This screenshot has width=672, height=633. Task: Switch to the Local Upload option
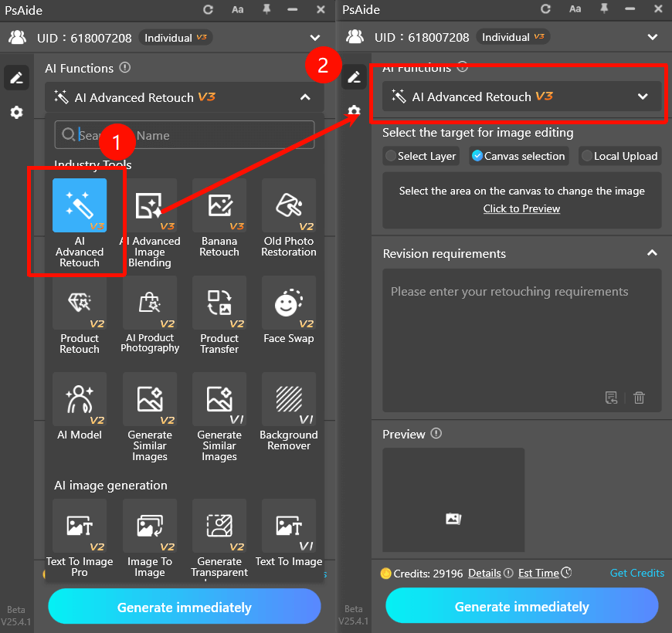619,156
